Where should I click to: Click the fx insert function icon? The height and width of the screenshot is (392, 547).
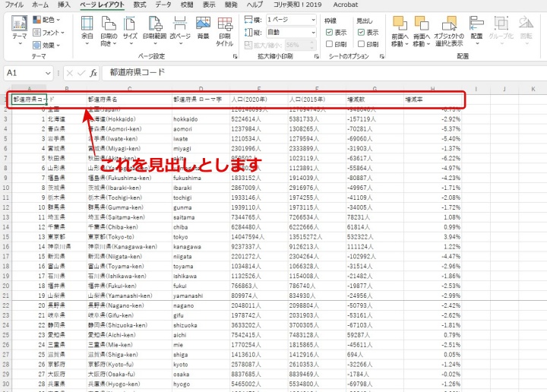(x=93, y=73)
